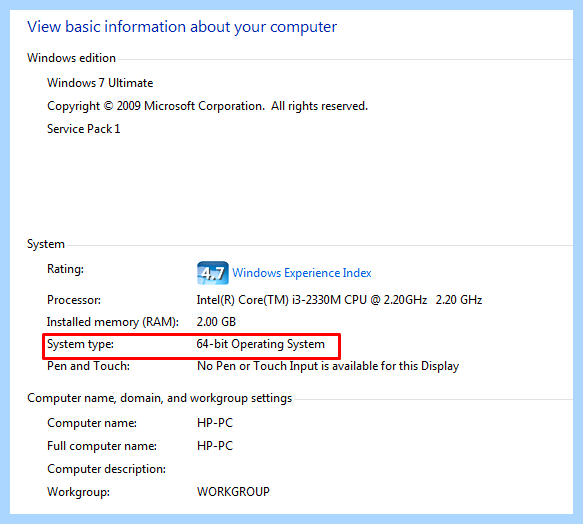Click the 'Service Pack 1' text

point(84,129)
